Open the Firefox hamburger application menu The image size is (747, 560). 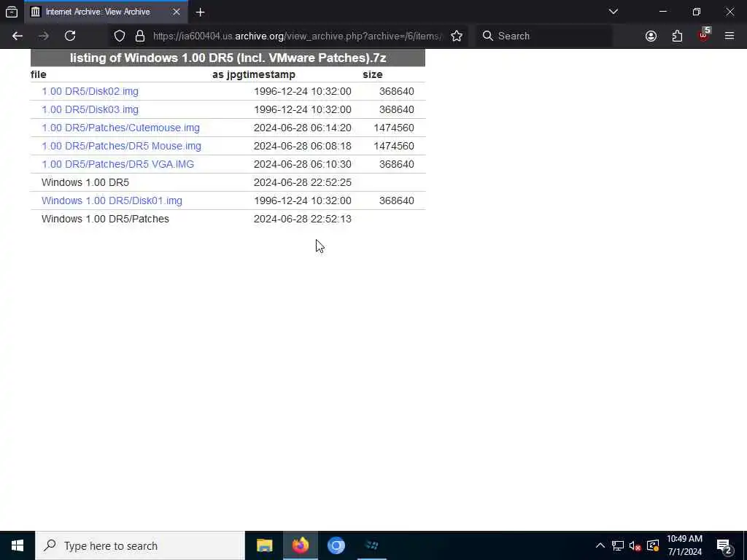[x=729, y=36]
